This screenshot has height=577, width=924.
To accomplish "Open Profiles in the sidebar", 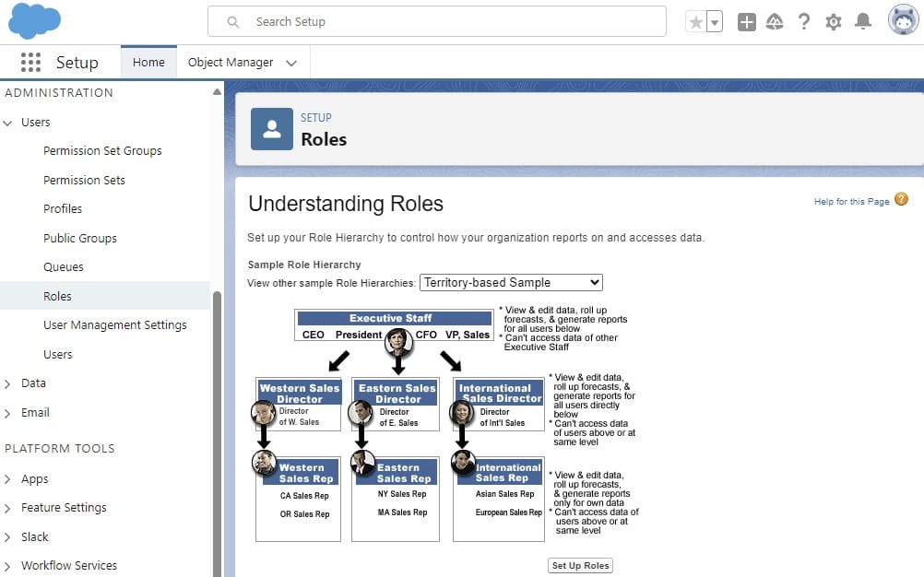I will [63, 208].
